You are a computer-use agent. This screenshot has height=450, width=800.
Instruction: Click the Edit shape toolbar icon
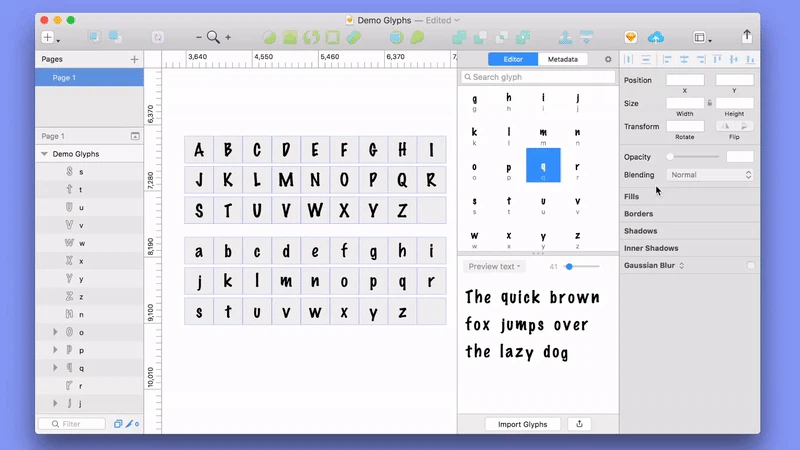(x=269, y=37)
